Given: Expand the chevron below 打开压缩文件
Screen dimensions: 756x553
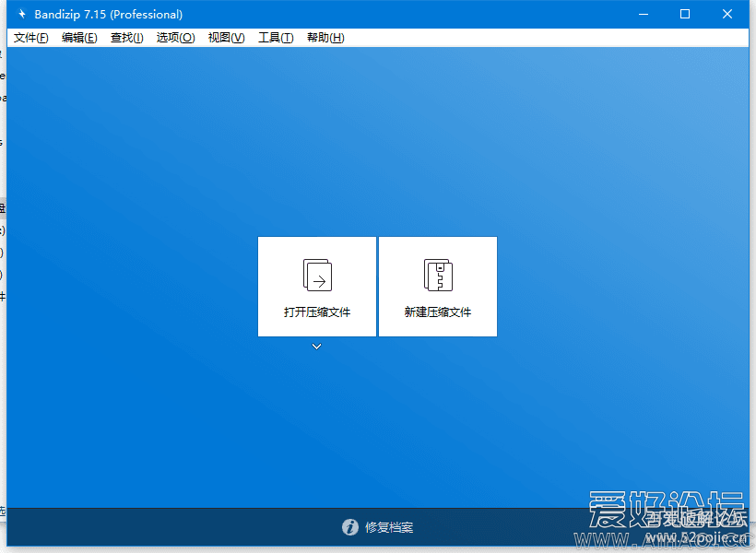Looking at the screenshot, I should click(316, 347).
